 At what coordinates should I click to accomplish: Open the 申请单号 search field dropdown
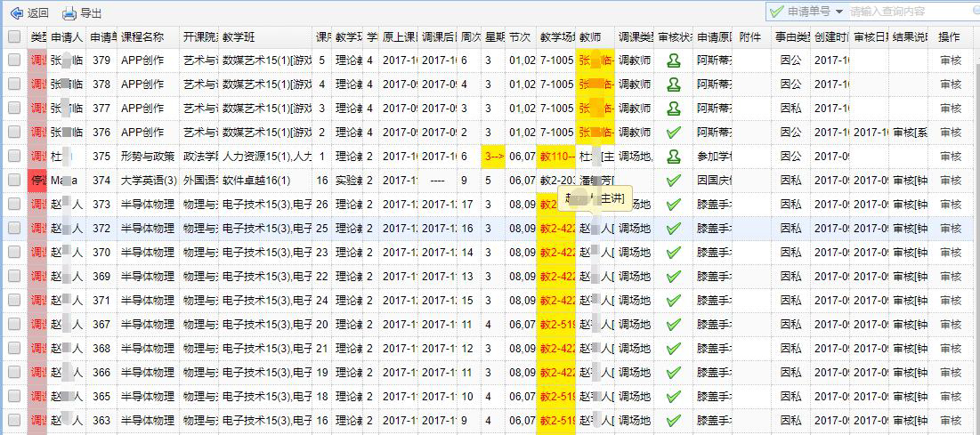click(x=838, y=12)
